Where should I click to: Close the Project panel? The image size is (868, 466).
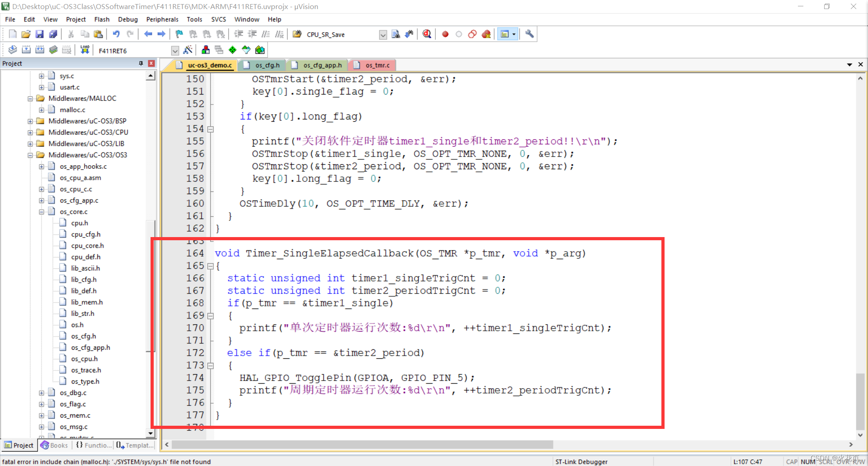[151, 63]
